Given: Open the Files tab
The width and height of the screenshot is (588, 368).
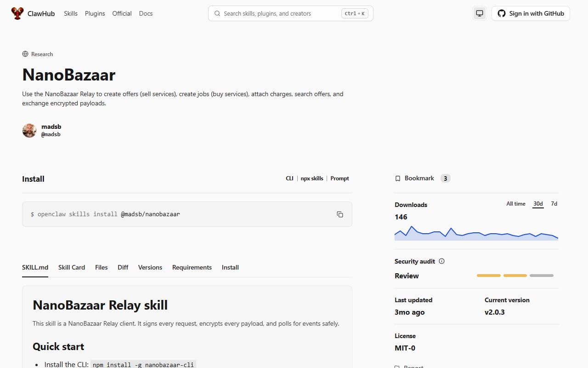Looking at the screenshot, I should (x=102, y=267).
